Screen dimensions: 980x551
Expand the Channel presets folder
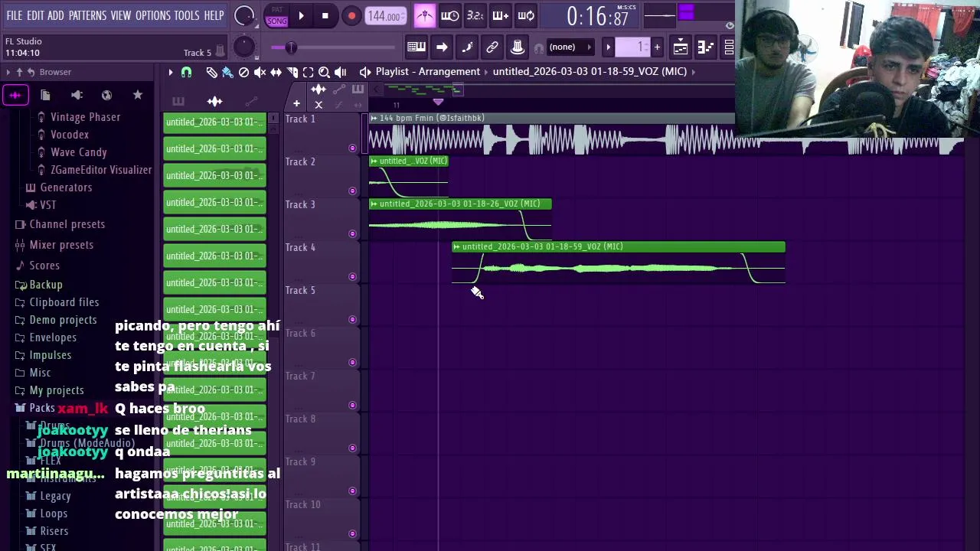pos(67,224)
